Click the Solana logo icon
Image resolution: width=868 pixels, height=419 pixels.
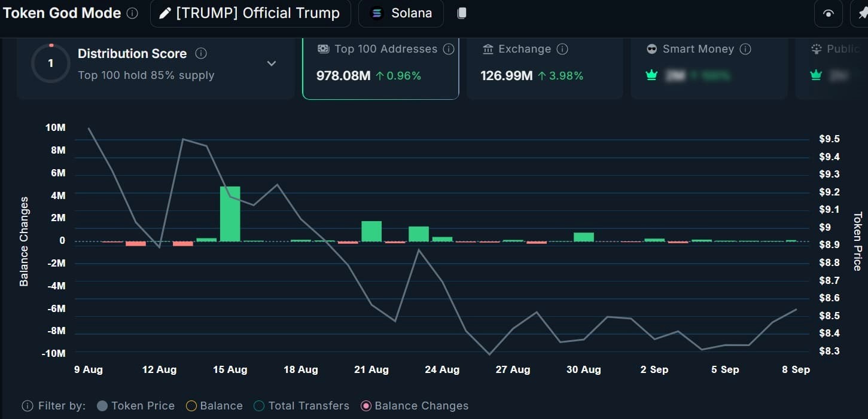coord(377,13)
